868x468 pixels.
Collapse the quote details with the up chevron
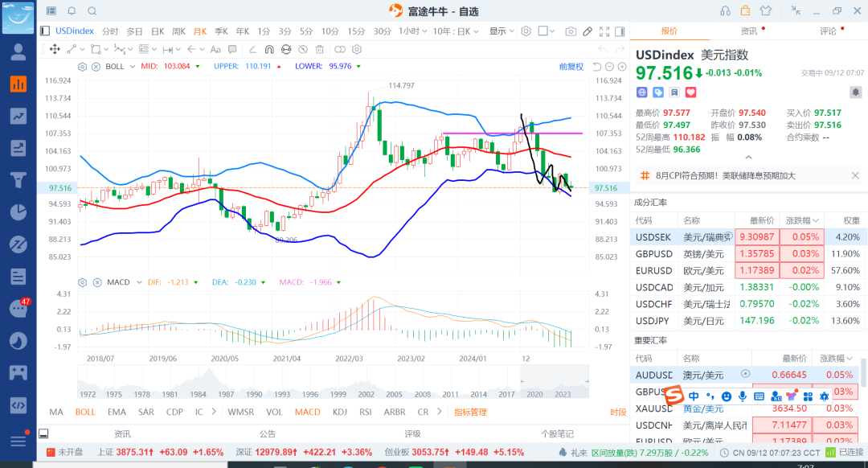point(748,158)
